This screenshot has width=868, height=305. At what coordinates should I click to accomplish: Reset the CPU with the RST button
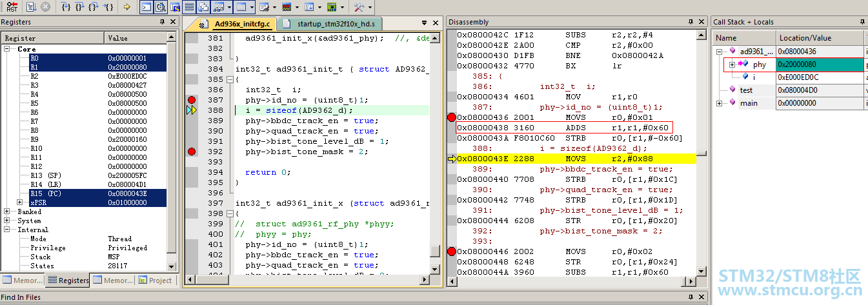point(12,7)
